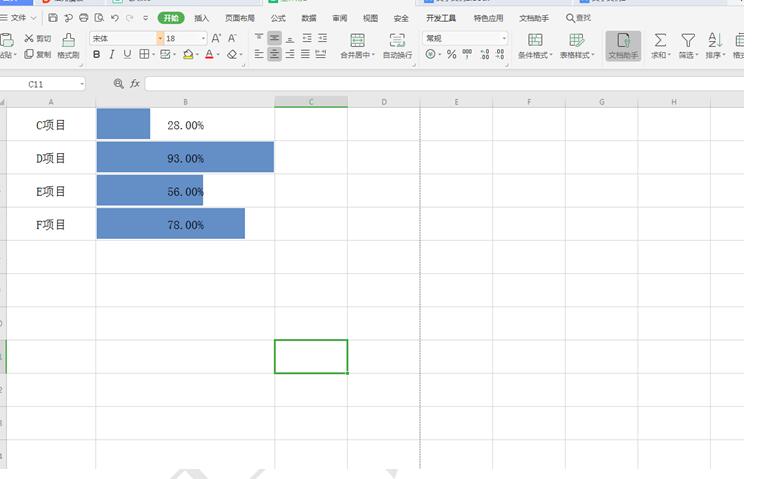Viewport: 757px width, 479px height.
Task: Click the justify alignment icon
Action: click(305, 54)
